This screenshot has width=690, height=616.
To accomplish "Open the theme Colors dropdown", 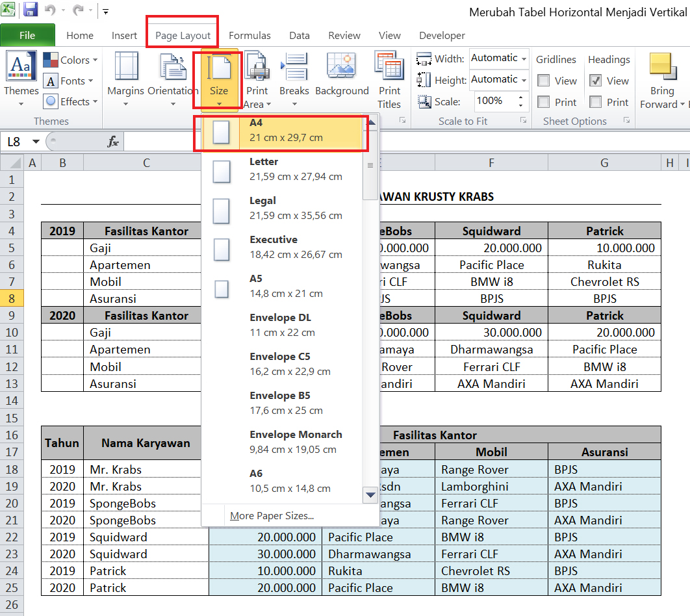I will pyautogui.click(x=70, y=60).
